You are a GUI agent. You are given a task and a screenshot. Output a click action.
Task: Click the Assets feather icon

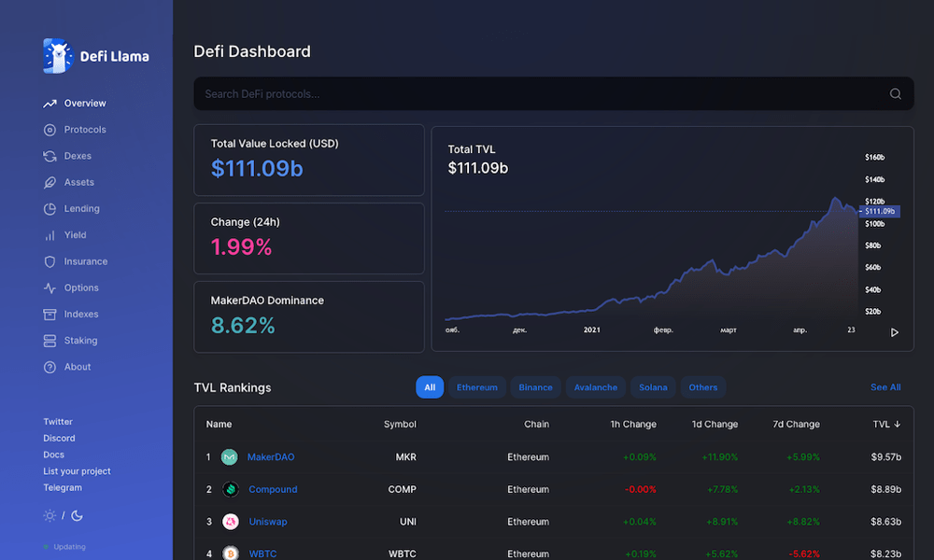pos(50,182)
